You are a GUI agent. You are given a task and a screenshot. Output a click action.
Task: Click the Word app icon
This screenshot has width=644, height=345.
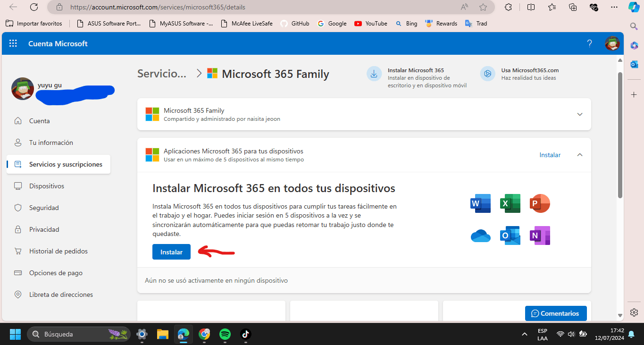[481, 203]
